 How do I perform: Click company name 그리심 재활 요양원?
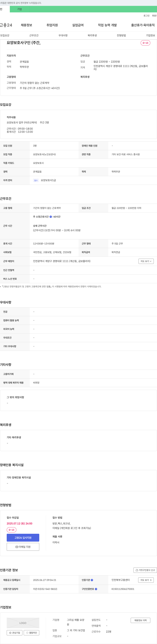click(x=76, y=622)
